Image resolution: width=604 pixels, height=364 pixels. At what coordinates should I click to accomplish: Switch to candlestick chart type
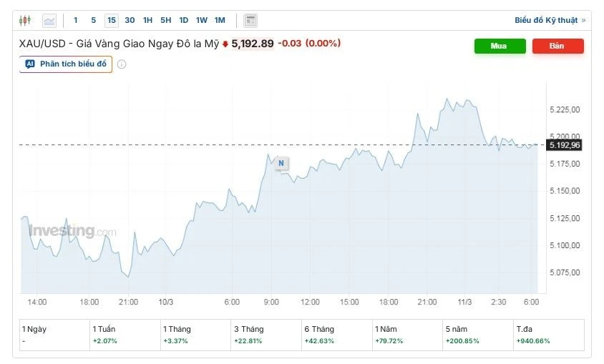26,20
